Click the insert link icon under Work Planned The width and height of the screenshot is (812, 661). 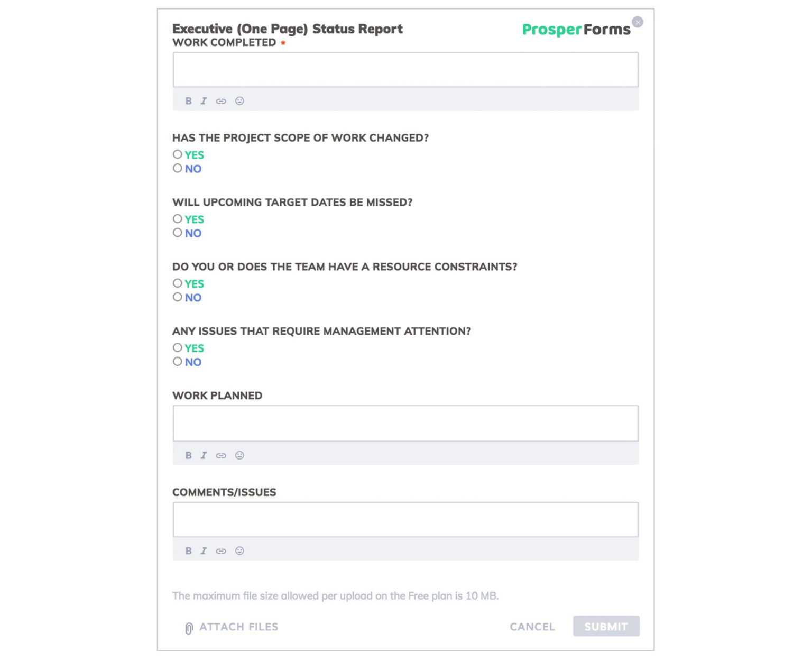click(x=220, y=455)
